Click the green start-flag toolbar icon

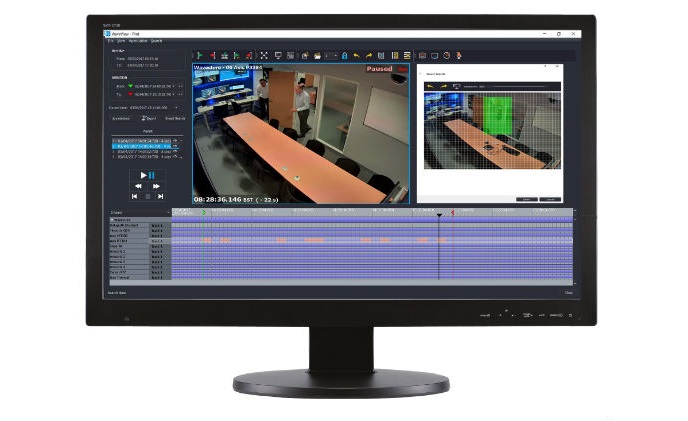click(200, 55)
